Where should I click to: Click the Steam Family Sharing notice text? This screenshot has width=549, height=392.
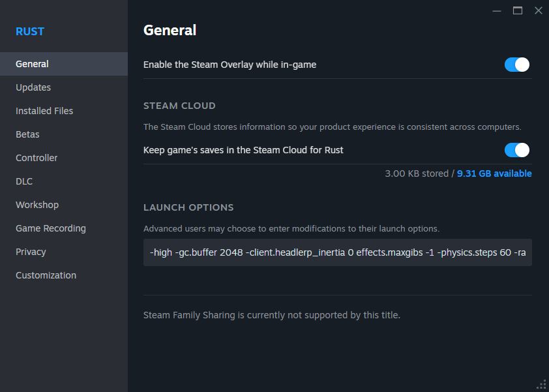click(272, 315)
